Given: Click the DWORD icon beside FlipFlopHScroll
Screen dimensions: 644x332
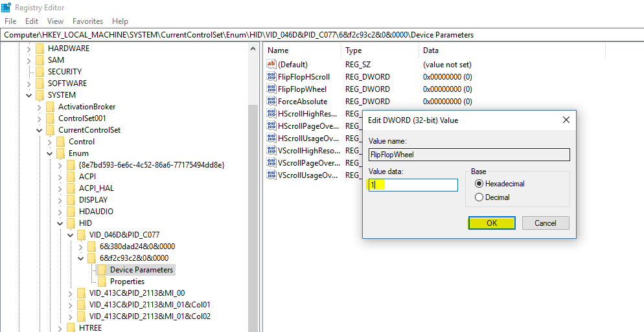Looking at the screenshot, I should point(271,77).
